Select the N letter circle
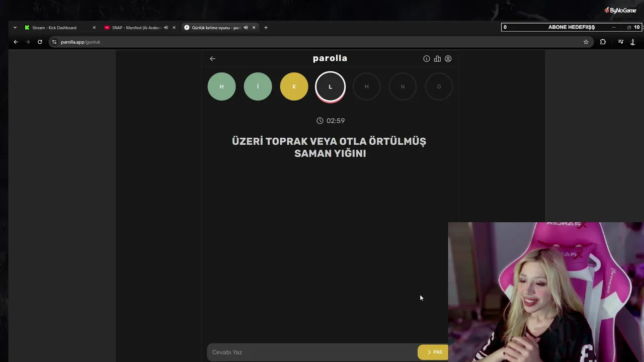The height and width of the screenshot is (362, 644). [x=403, y=86]
